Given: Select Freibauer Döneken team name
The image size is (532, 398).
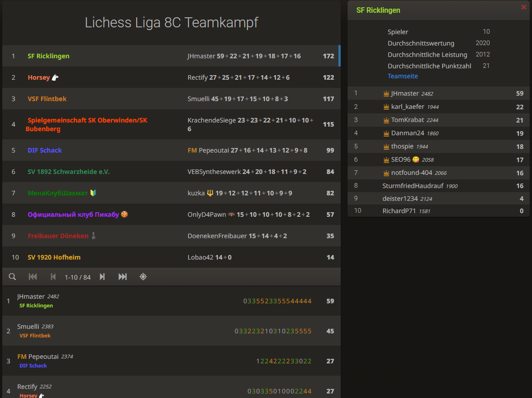Looking at the screenshot, I should (58, 236).
